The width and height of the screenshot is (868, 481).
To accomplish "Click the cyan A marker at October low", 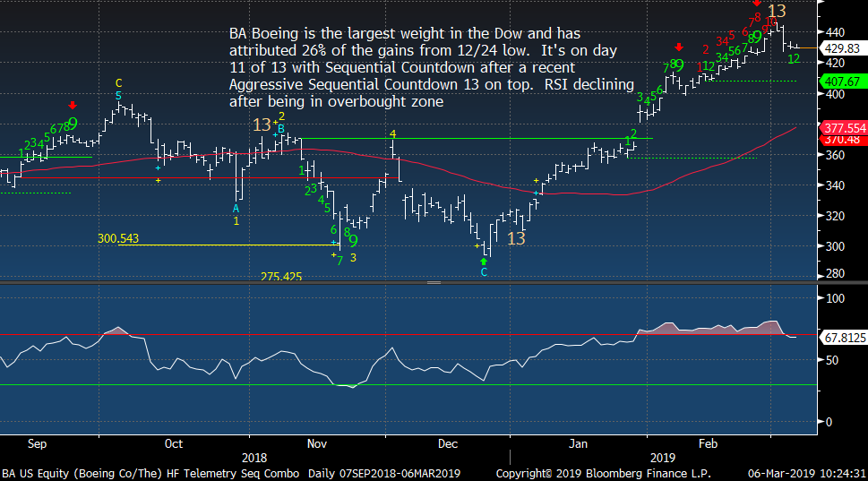I will point(236,209).
